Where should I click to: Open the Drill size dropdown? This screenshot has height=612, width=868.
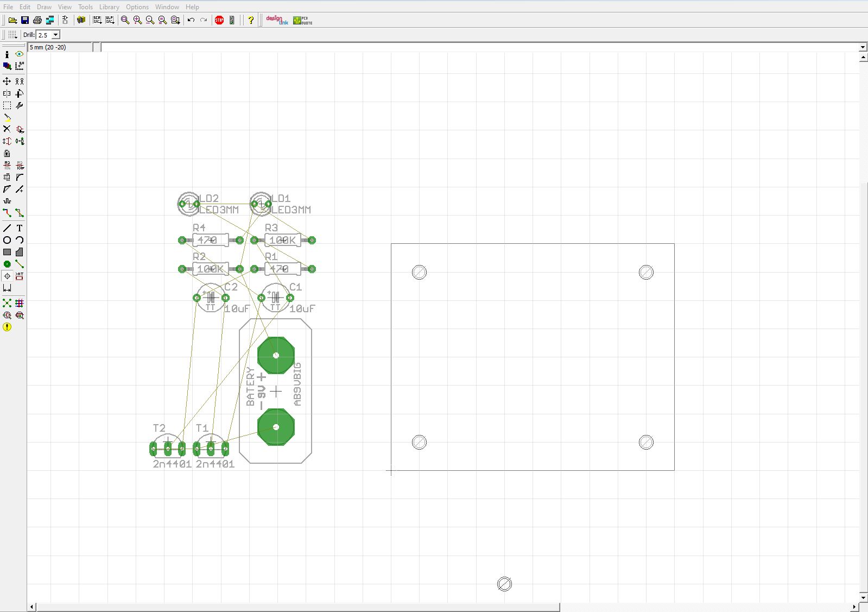[55, 35]
